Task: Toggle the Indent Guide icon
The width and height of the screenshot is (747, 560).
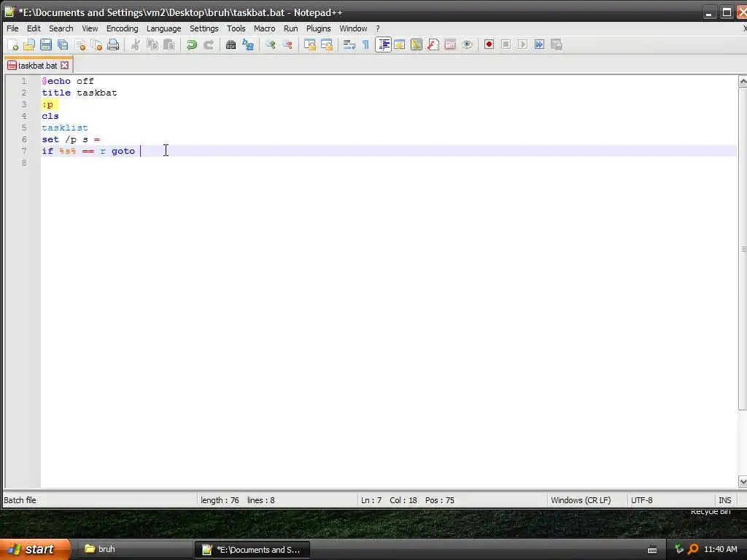Action: pos(383,44)
